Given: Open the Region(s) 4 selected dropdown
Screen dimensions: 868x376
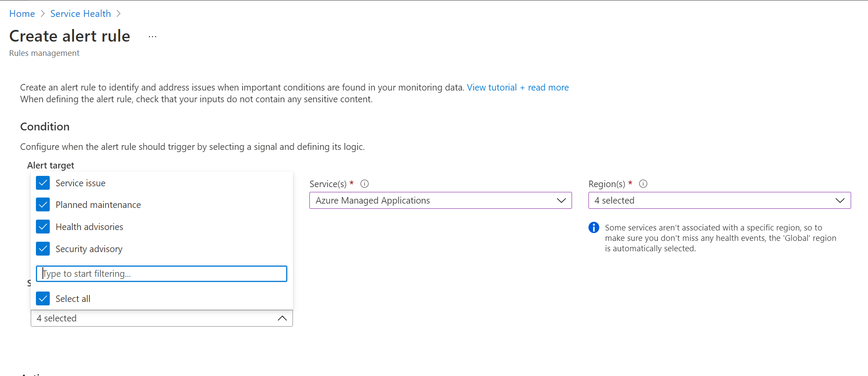Looking at the screenshot, I should coord(720,201).
